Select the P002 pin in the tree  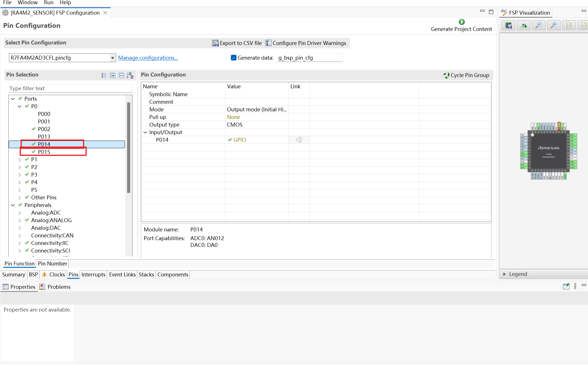click(44, 129)
